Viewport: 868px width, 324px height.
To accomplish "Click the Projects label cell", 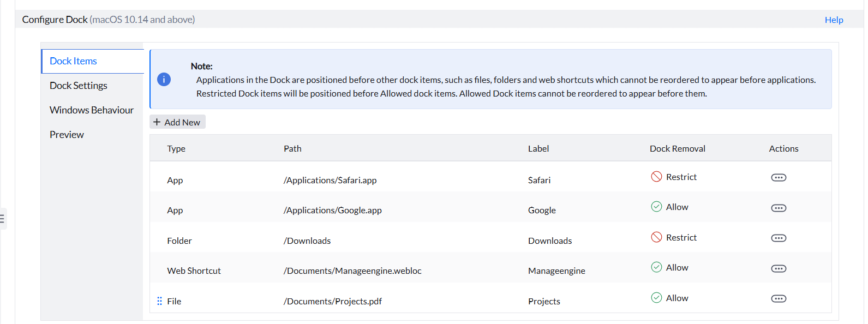I will pyautogui.click(x=544, y=302).
